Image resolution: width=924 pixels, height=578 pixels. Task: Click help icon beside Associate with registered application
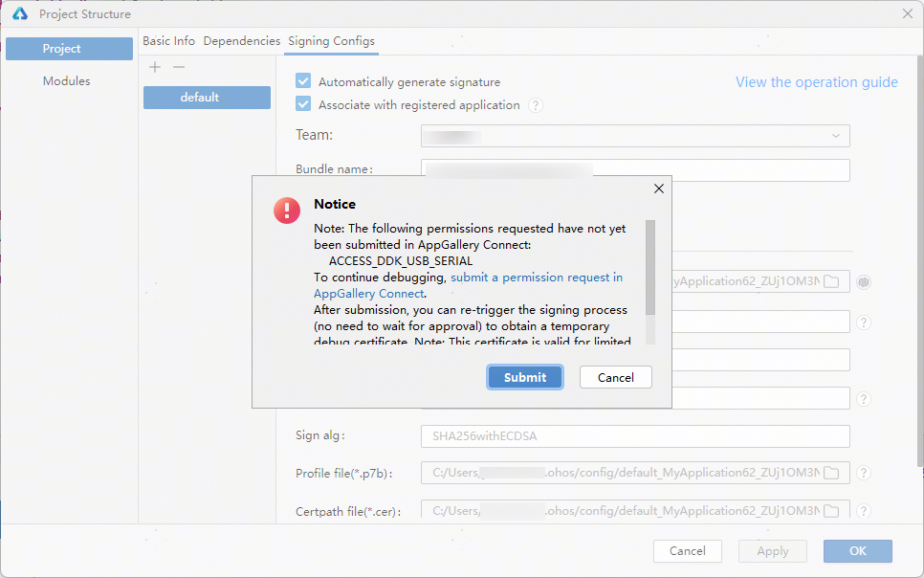point(536,105)
